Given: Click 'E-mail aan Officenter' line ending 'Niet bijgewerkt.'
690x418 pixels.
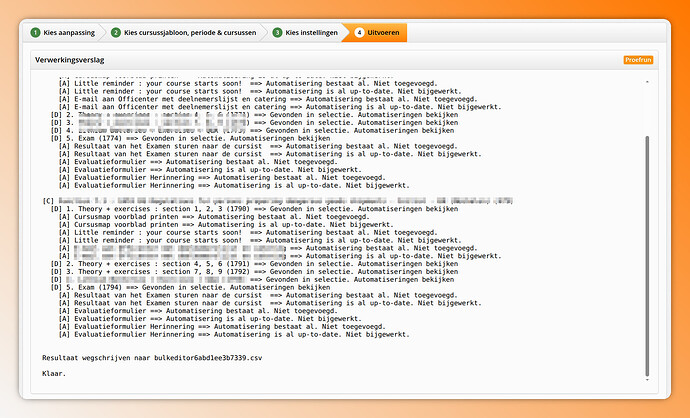Looking at the screenshot, I should pos(280,107).
